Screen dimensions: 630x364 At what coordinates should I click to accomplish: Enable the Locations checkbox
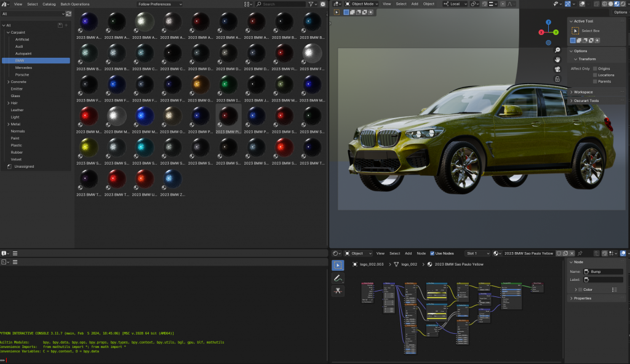(x=595, y=75)
